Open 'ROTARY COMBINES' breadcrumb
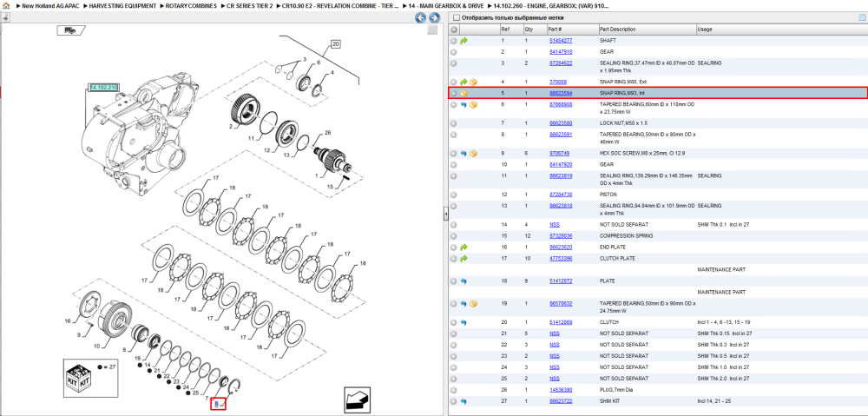Viewport: 868px width, 416px height. click(x=192, y=5)
